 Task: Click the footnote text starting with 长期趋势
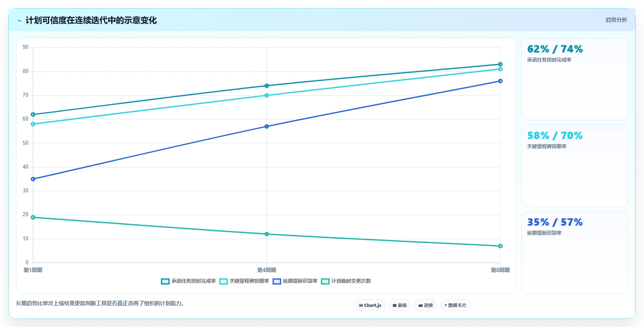pos(100,304)
